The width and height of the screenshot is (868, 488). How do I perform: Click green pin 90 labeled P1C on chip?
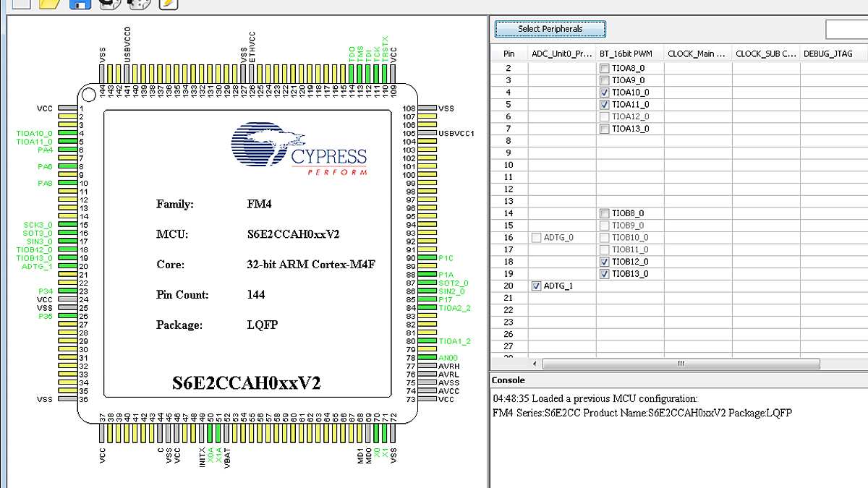coord(427,258)
